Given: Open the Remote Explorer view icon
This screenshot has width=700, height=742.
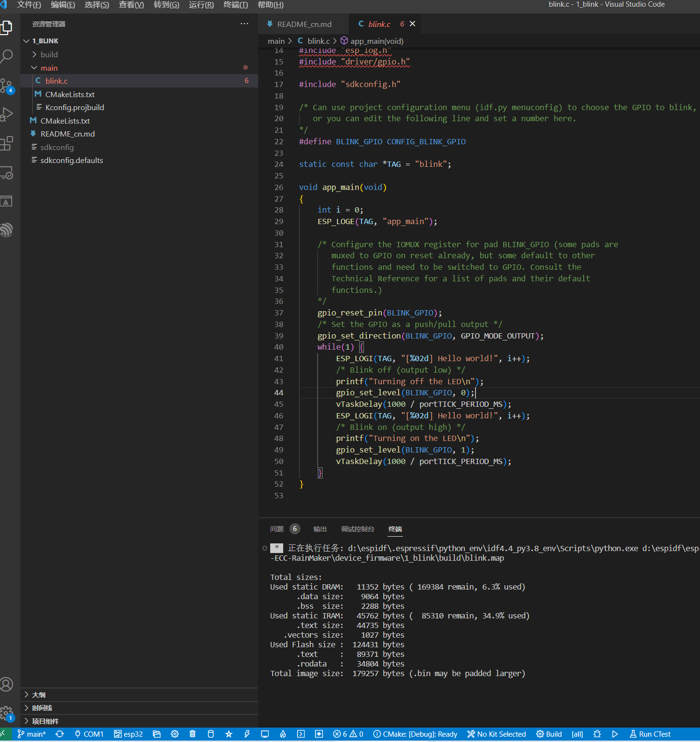Looking at the screenshot, I should [7, 173].
